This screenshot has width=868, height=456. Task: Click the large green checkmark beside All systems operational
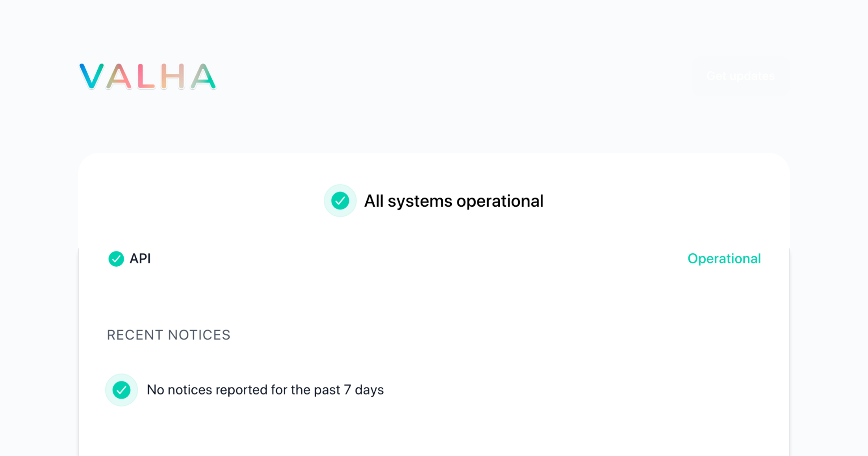tap(340, 201)
